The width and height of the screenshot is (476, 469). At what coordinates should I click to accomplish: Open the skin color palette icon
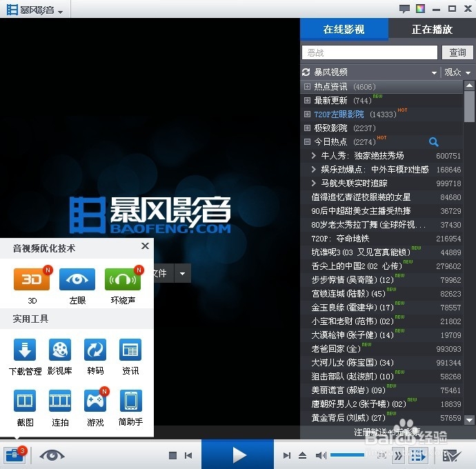pyautogui.click(x=420, y=8)
